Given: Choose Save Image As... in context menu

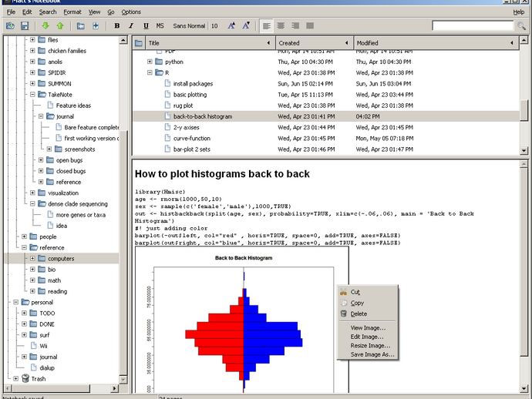Looking at the screenshot, I should tap(368, 354).
